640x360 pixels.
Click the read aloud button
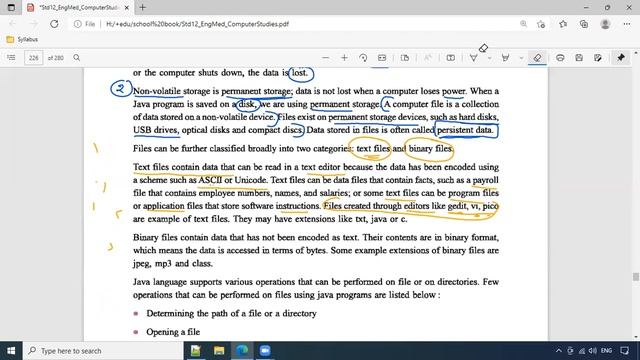coord(427,58)
